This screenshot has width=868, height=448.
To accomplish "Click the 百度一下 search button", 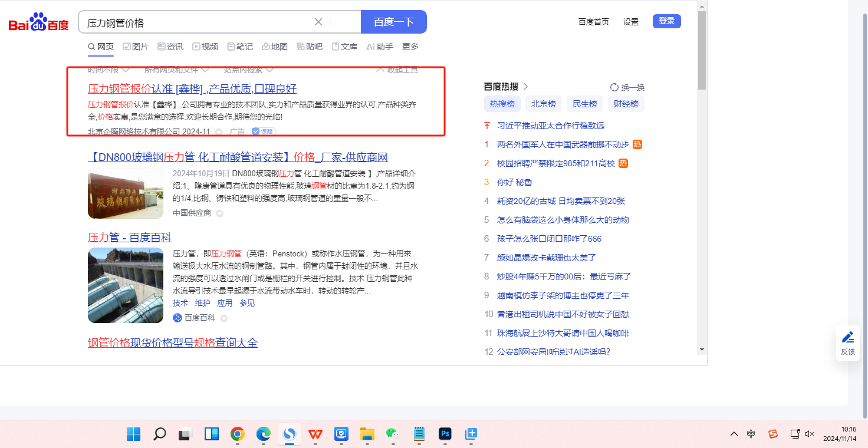I will click(x=393, y=22).
